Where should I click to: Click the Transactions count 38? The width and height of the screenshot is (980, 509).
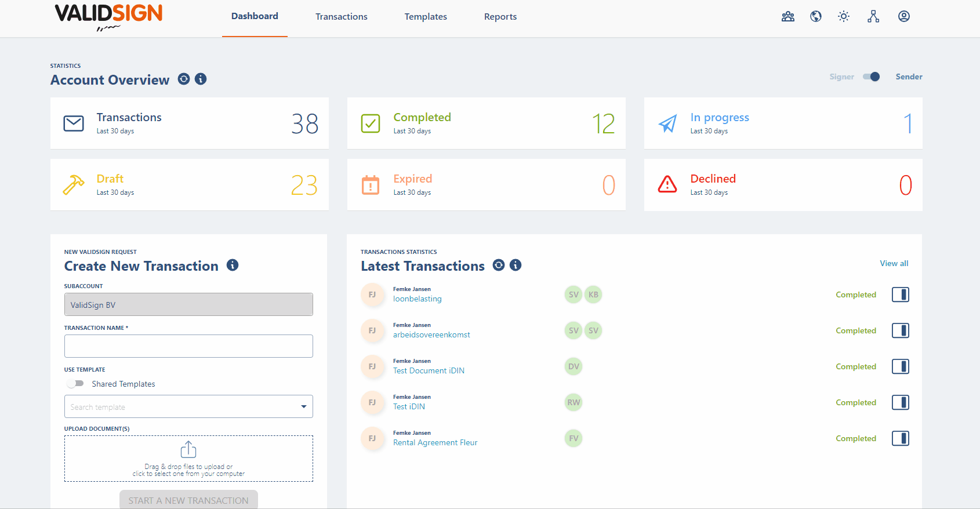click(x=305, y=123)
